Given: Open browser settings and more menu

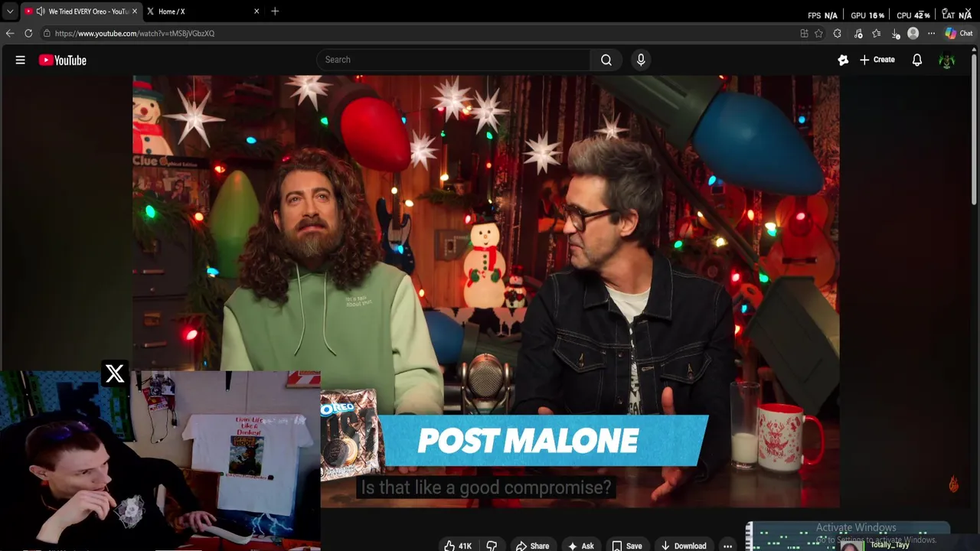Looking at the screenshot, I should coord(931,34).
